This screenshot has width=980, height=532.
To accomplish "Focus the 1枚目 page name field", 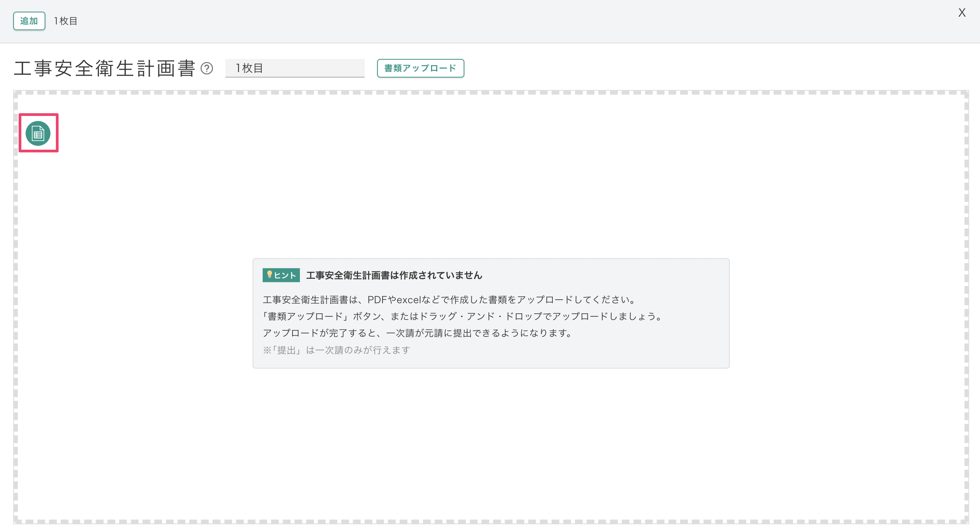I will point(295,68).
